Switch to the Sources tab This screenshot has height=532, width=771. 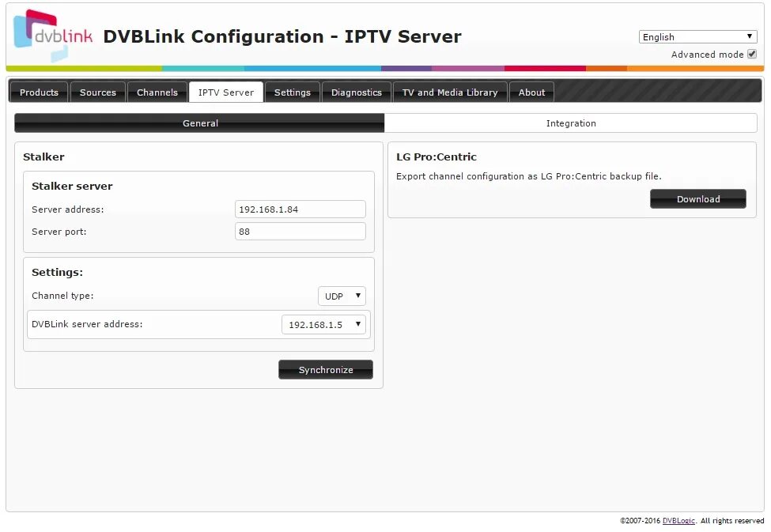98,92
